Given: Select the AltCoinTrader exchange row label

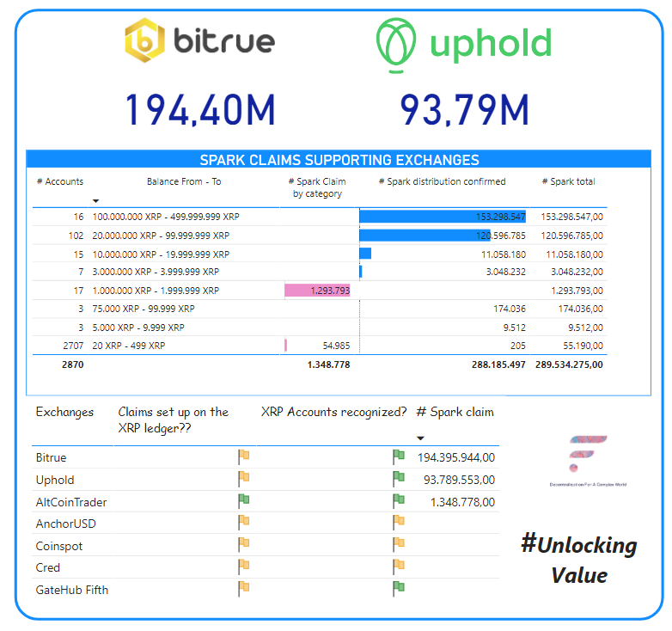Looking at the screenshot, I should (71, 502).
